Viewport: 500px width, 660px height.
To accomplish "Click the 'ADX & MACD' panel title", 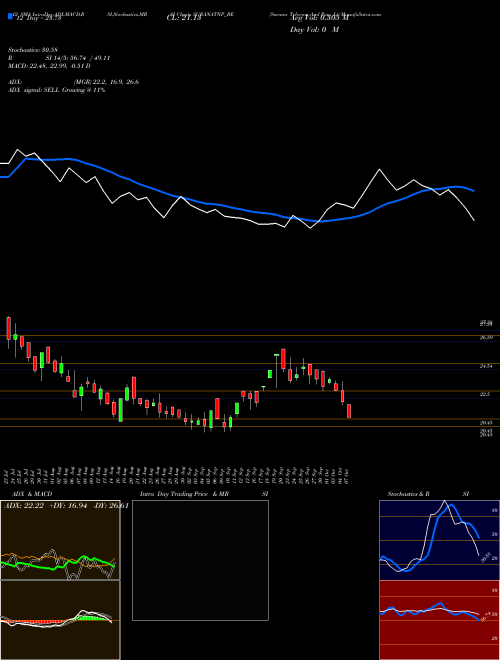I will point(32,494).
